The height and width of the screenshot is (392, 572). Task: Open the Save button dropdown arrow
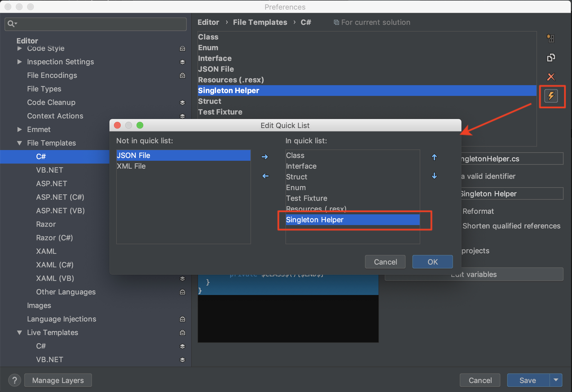click(556, 380)
